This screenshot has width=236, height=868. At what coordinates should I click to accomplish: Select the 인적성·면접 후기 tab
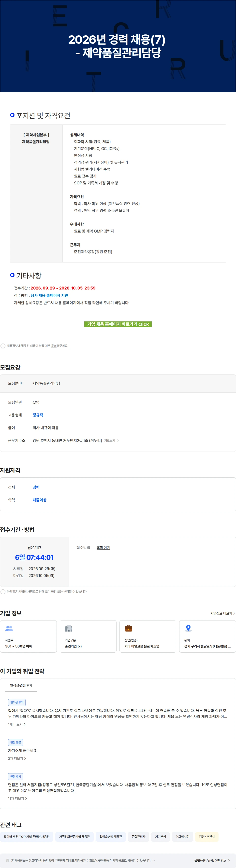pos(21,685)
